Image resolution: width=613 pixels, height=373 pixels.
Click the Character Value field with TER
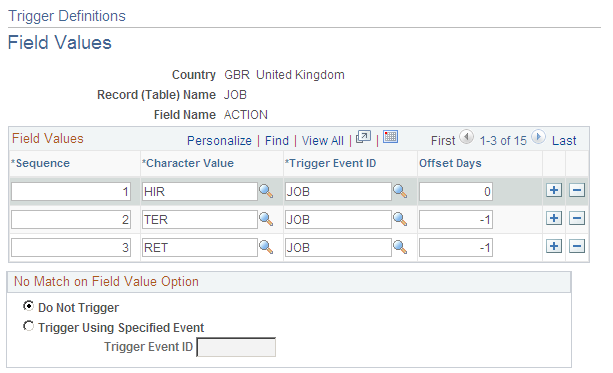[x=199, y=220]
